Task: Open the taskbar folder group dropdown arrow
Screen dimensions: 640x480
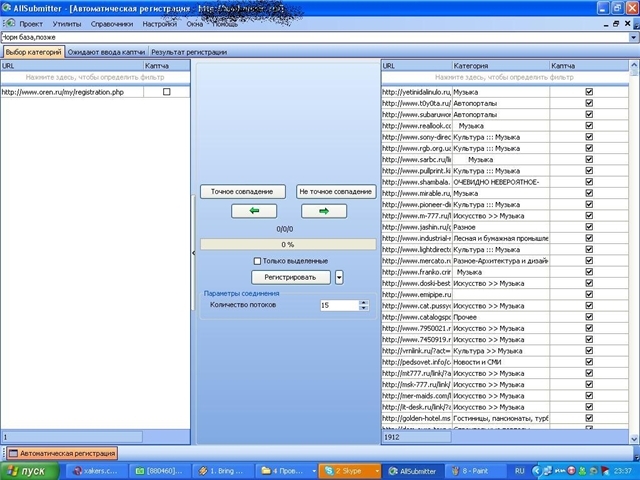Action: [314, 471]
